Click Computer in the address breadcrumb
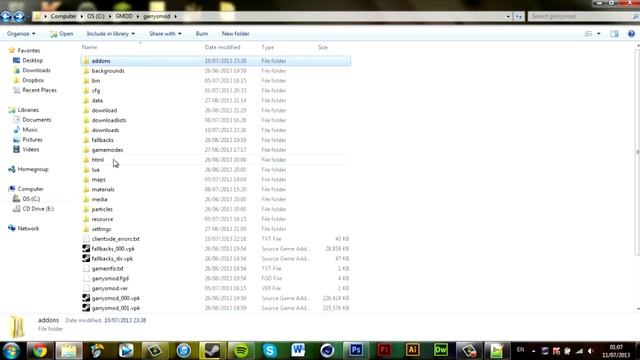Viewport: 640px width, 360px height. tap(63, 16)
